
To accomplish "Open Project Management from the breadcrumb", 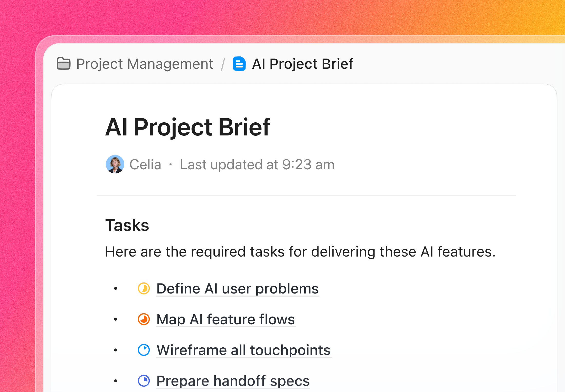I will point(145,64).
